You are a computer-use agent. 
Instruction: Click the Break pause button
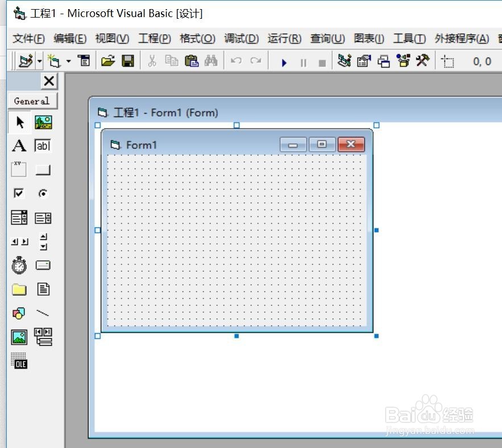click(303, 63)
